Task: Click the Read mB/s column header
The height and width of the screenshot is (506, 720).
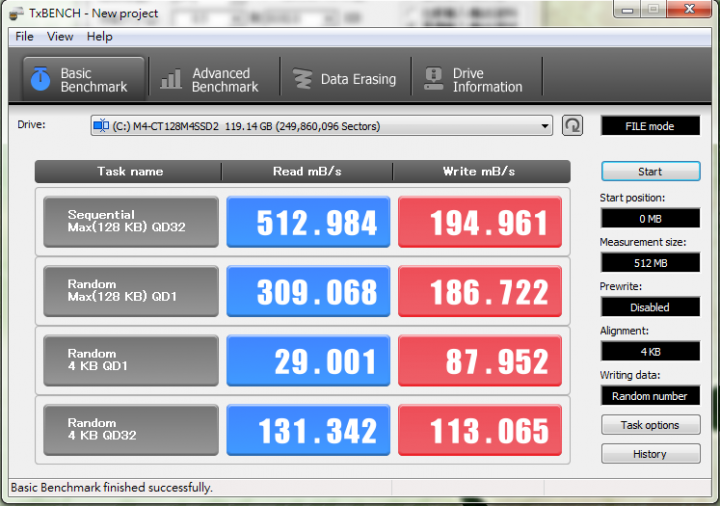Action: pyautogui.click(x=307, y=172)
